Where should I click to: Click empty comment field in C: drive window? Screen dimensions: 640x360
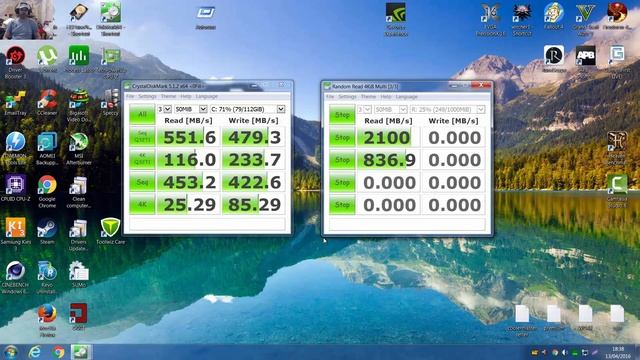pyautogui.click(x=207, y=223)
